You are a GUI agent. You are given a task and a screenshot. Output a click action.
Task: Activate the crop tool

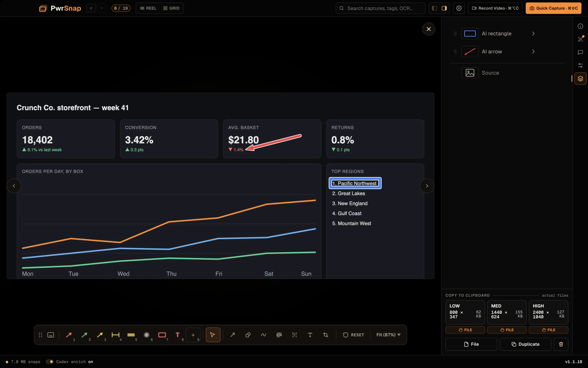coord(326,335)
